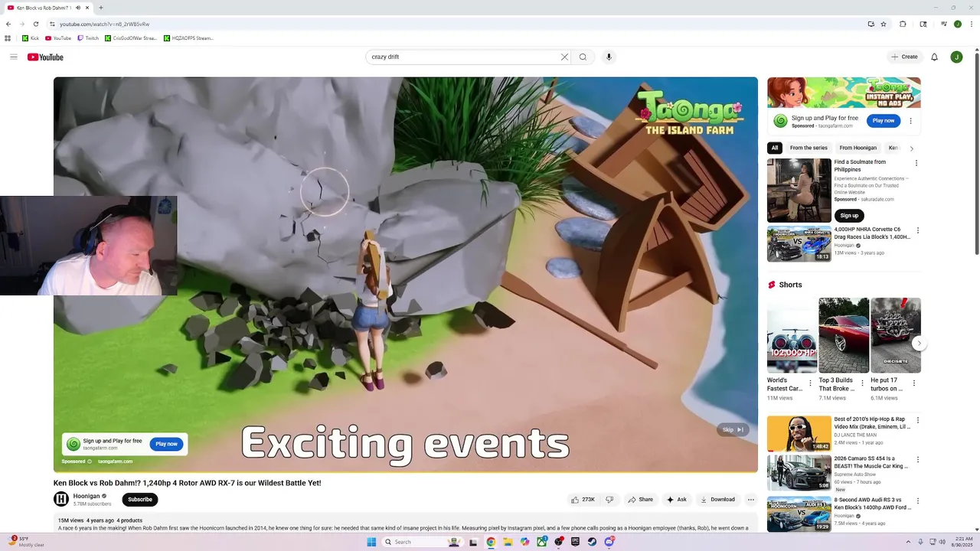Show more Shorts with the right arrow
980x551 pixels.
pos(919,344)
